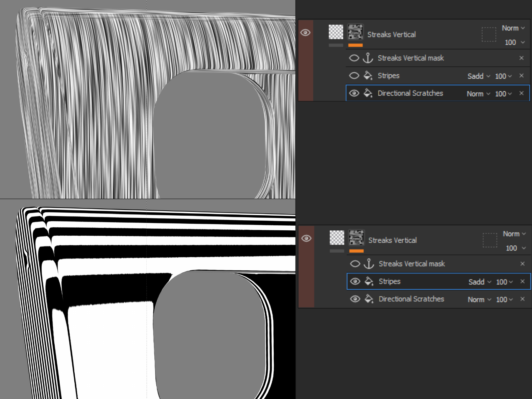Screen dimensions: 532x399
Task: Remove the Streaks Vertical mask anchor in lower stack
Action: coord(523,264)
